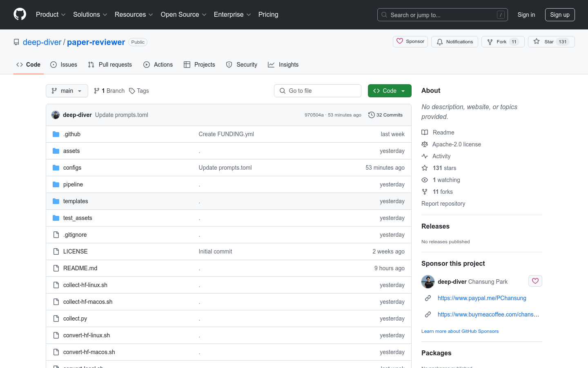Click sponsor heart beside Chansung Park
Screen dimensions: 588x368
pos(535,281)
